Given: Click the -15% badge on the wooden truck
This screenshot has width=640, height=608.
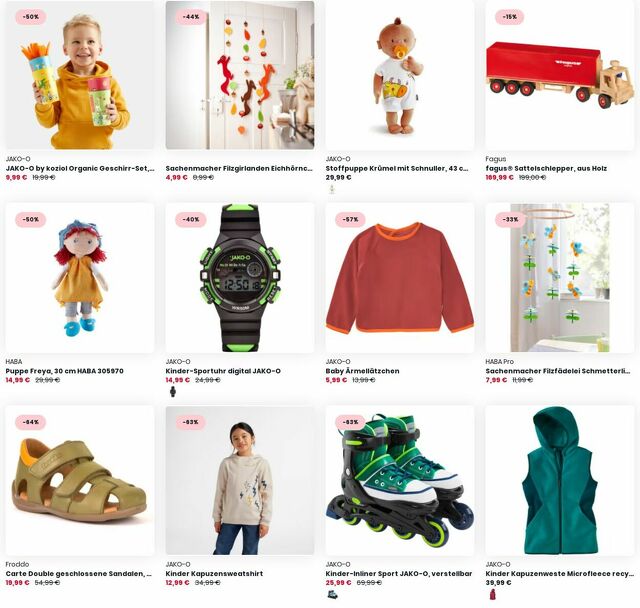Looking at the screenshot, I should (510, 17).
